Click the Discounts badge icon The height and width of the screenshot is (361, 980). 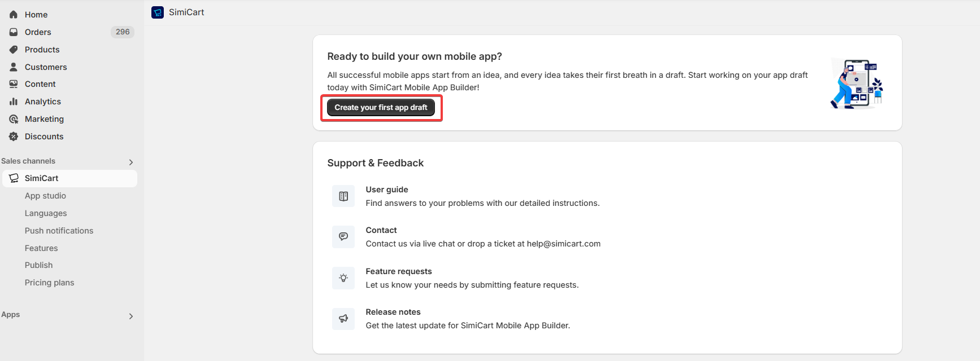click(x=14, y=137)
